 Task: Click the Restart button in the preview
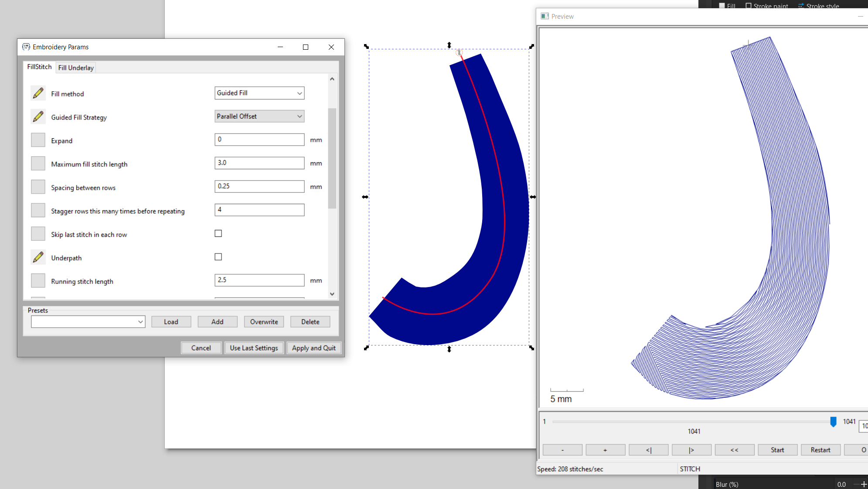coord(820,450)
